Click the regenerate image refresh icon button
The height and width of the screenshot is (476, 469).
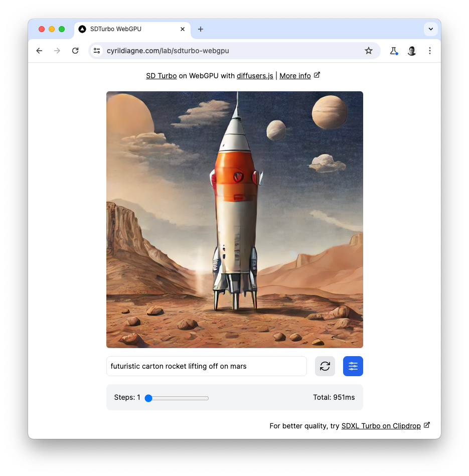pos(325,366)
